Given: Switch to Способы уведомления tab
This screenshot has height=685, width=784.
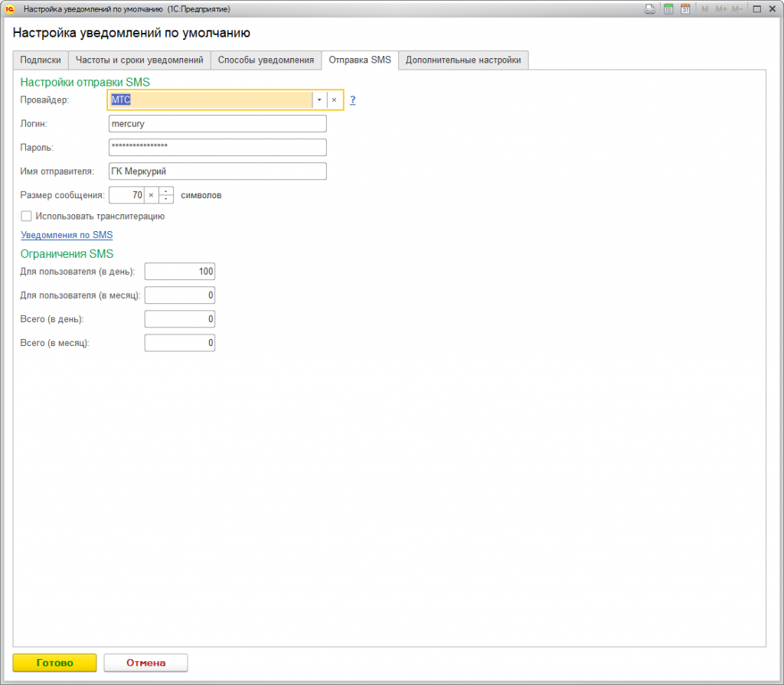Looking at the screenshot, I should pos(266,60).
